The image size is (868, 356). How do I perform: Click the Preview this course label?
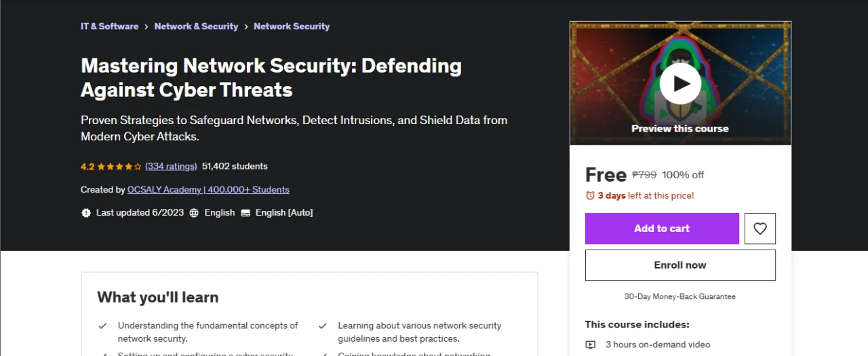680,128
